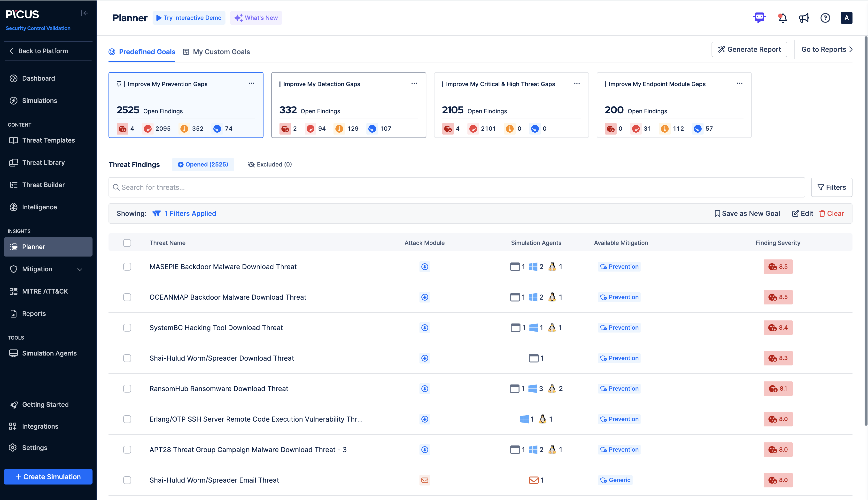The image size is (868, 500).
Task: Open options menu for Improve My Detection Gaps
Action: tap(414, 83)
